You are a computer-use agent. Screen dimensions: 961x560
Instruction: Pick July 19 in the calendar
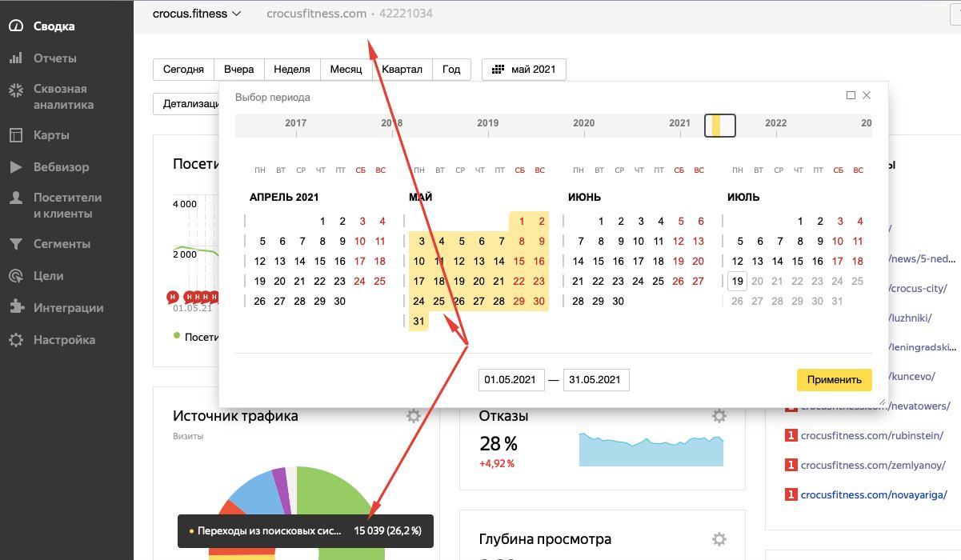[x=737, y=281]
